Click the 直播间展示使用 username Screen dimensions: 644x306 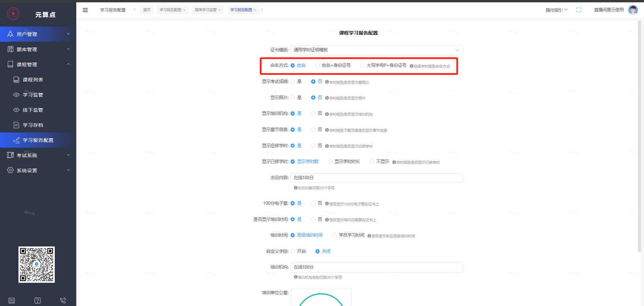(x=609, y=10)
